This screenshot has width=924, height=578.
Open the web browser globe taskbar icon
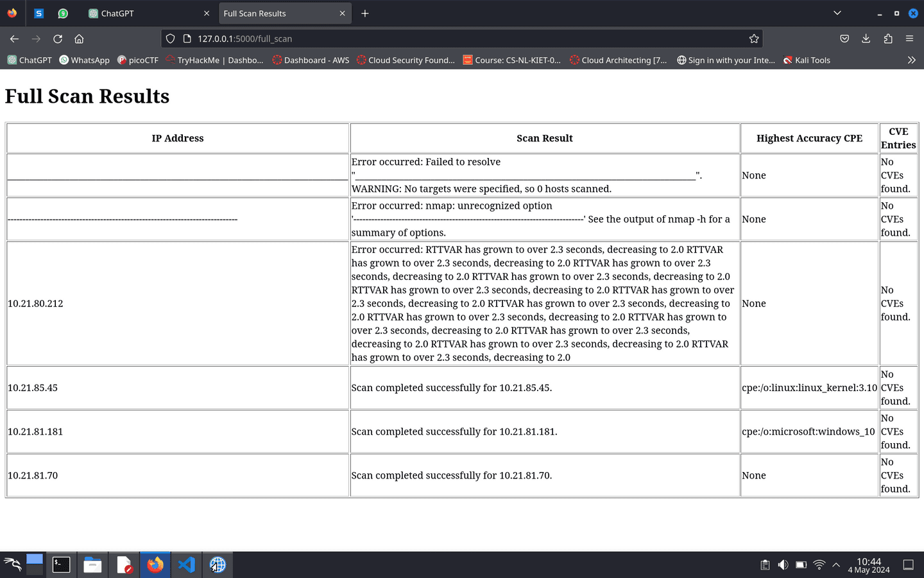(x=218, y=565)
